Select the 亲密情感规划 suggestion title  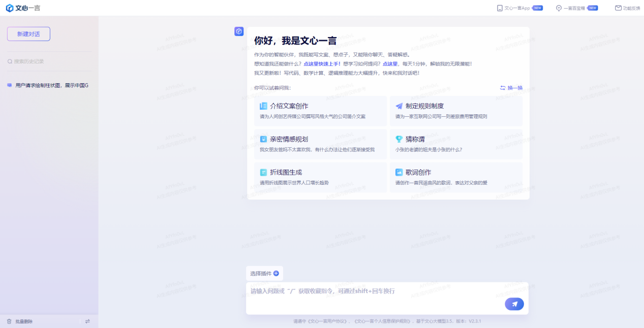point(289,139)
